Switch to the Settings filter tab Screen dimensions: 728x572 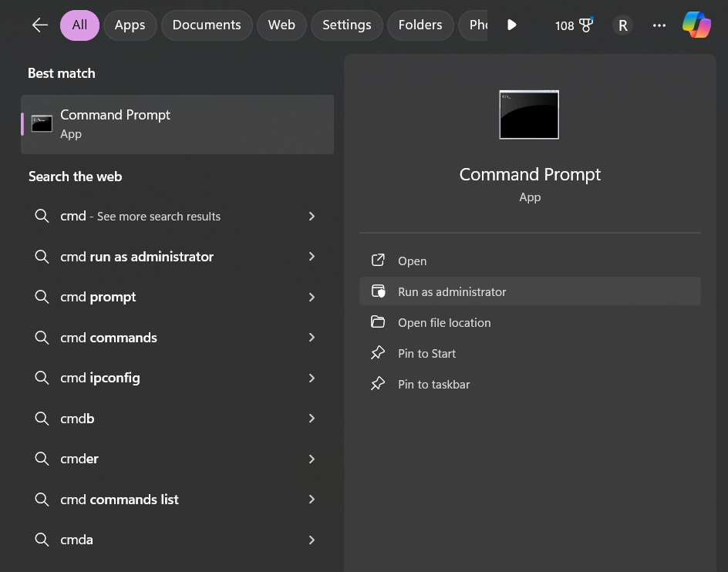click(347, 25)
